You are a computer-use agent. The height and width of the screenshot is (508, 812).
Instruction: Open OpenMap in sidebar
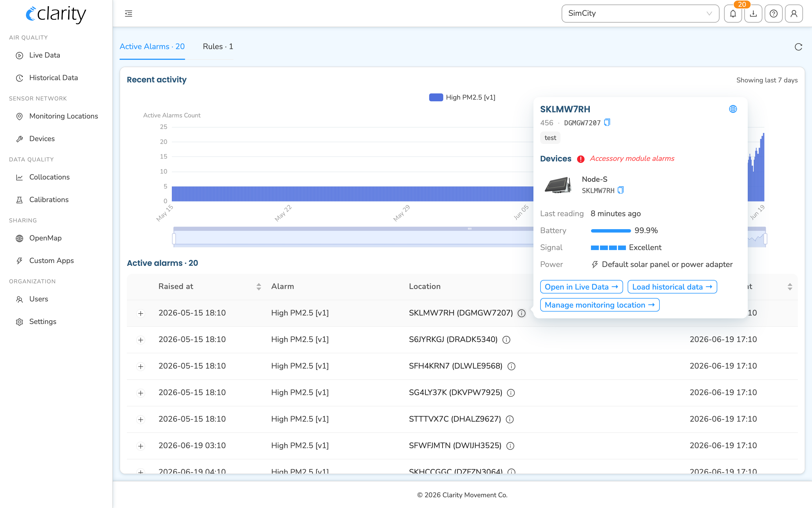pyautogui.click(x=45, y=238)
